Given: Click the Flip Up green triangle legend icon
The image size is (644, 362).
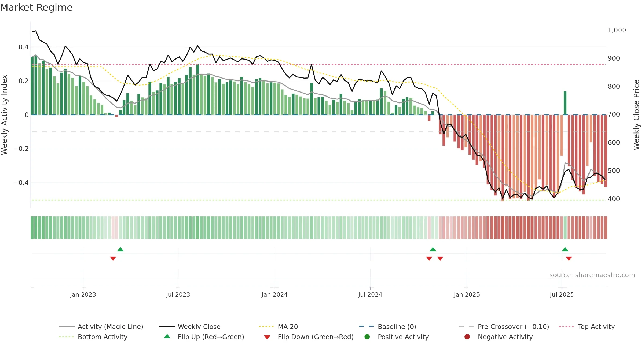Looking at the screenshot, I should (x=167, y=336).
